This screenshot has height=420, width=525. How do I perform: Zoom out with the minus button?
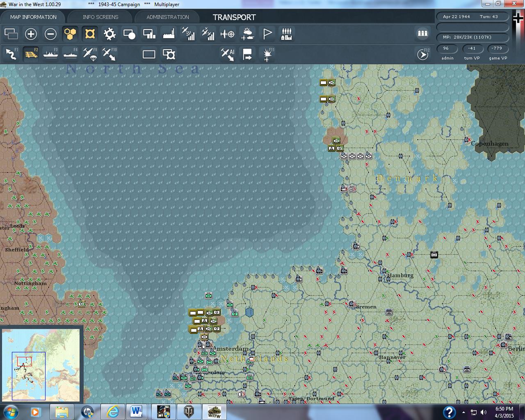[50, 34]
